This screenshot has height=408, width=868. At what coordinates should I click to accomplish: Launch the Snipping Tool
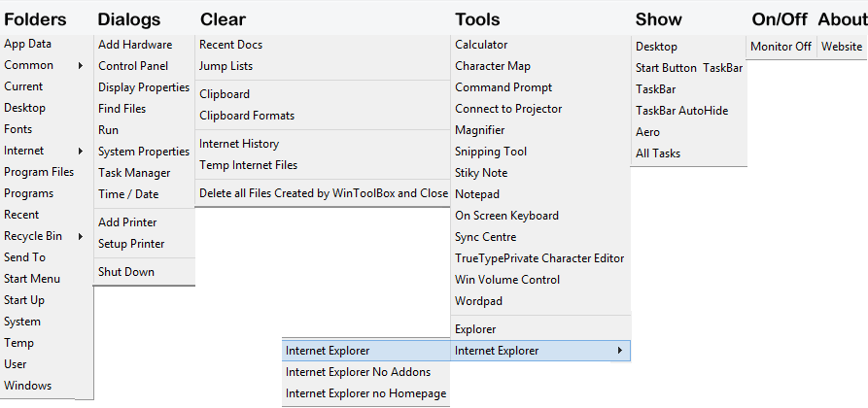point(491,152)
